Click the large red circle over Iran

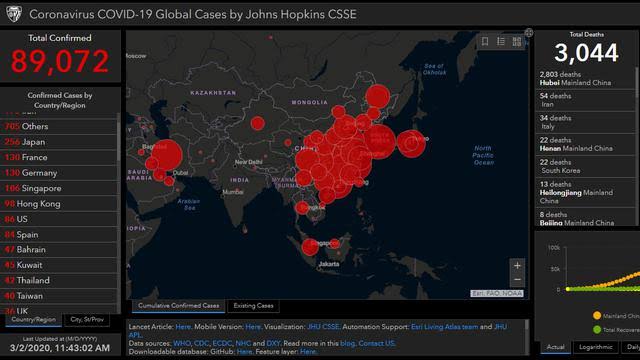(167, 155)
